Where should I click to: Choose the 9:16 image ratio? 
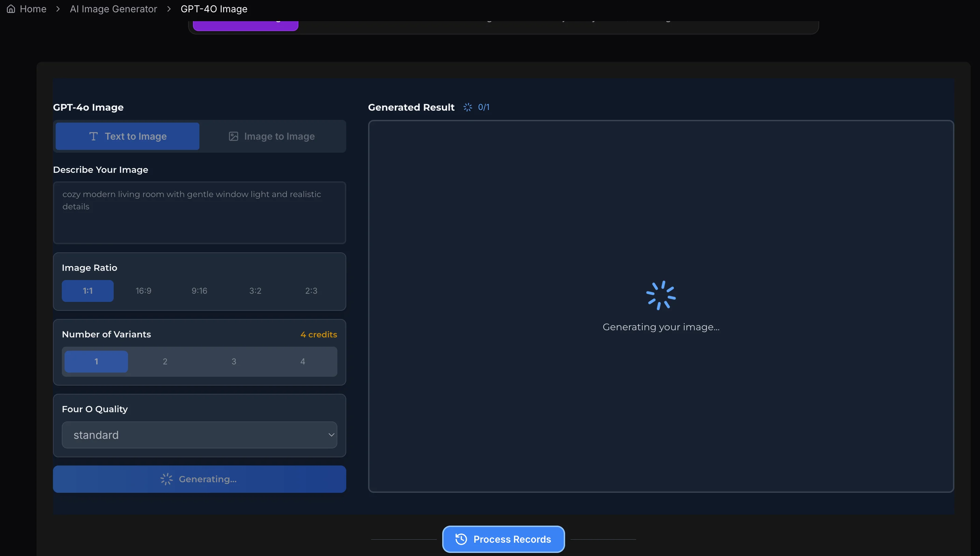199,291
